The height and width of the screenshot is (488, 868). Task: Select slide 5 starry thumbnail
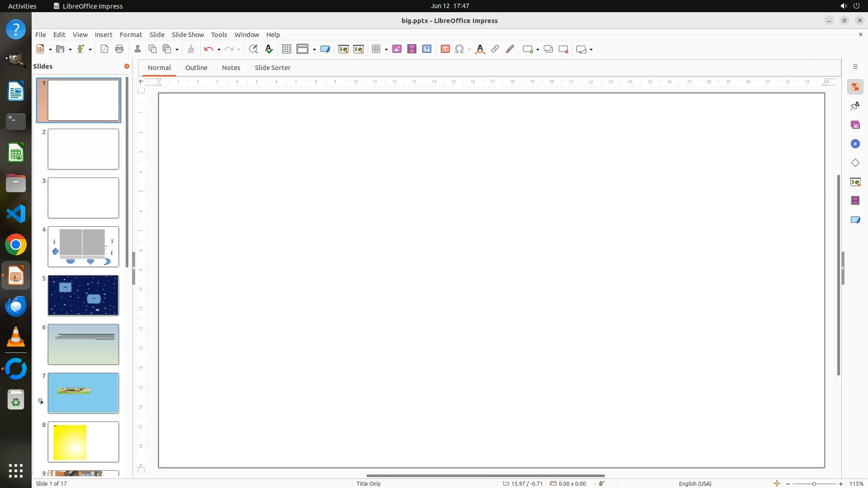83,296
